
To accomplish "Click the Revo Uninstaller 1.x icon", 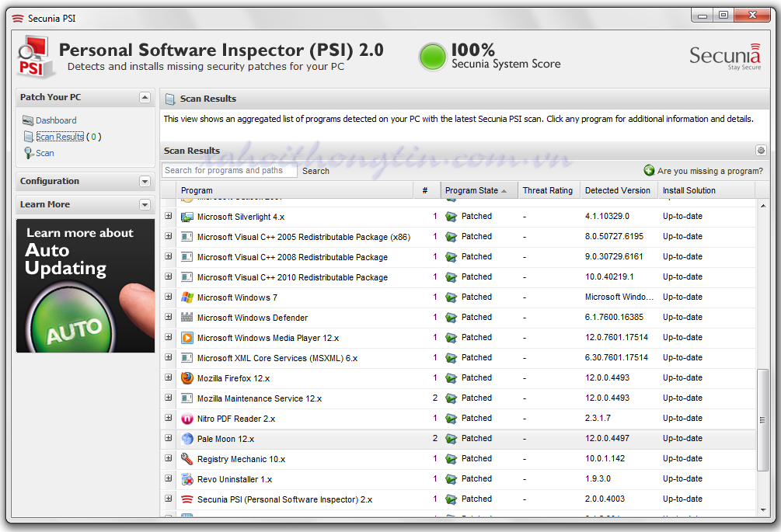I will 187,478.
